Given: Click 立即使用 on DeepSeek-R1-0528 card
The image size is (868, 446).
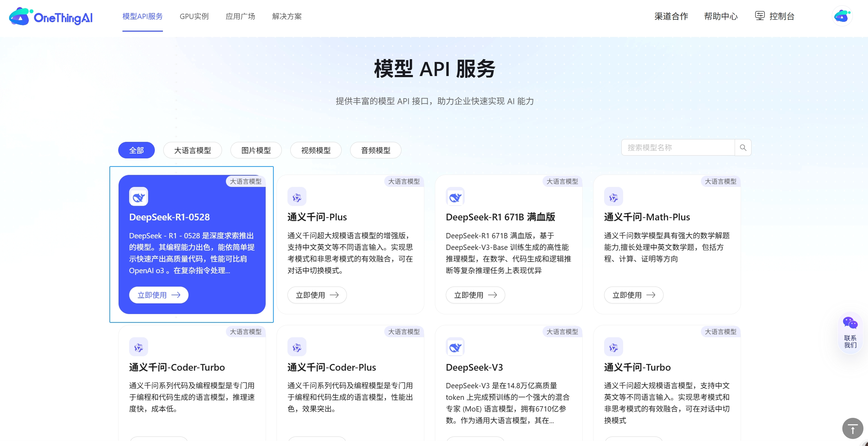Looking at the screenshot, I should tap(158, 295).
